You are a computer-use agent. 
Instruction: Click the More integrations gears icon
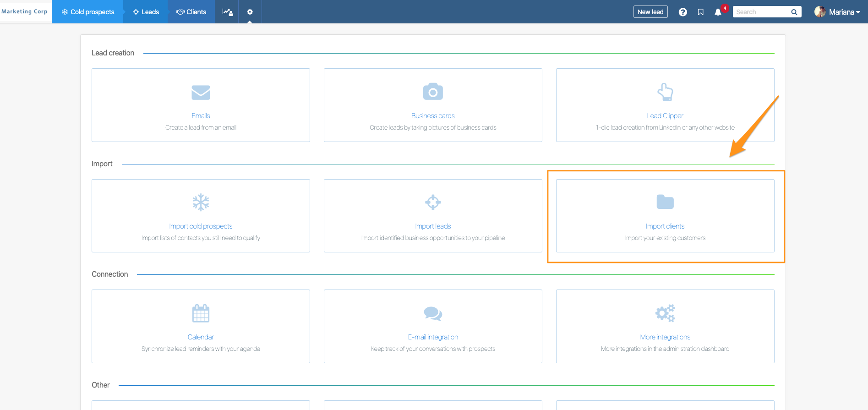665,313
